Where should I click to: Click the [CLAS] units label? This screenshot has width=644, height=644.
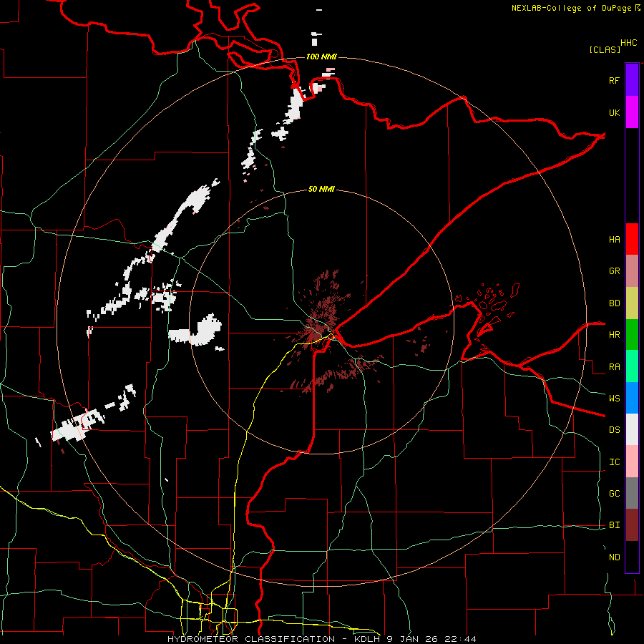[x=605, y=49]
